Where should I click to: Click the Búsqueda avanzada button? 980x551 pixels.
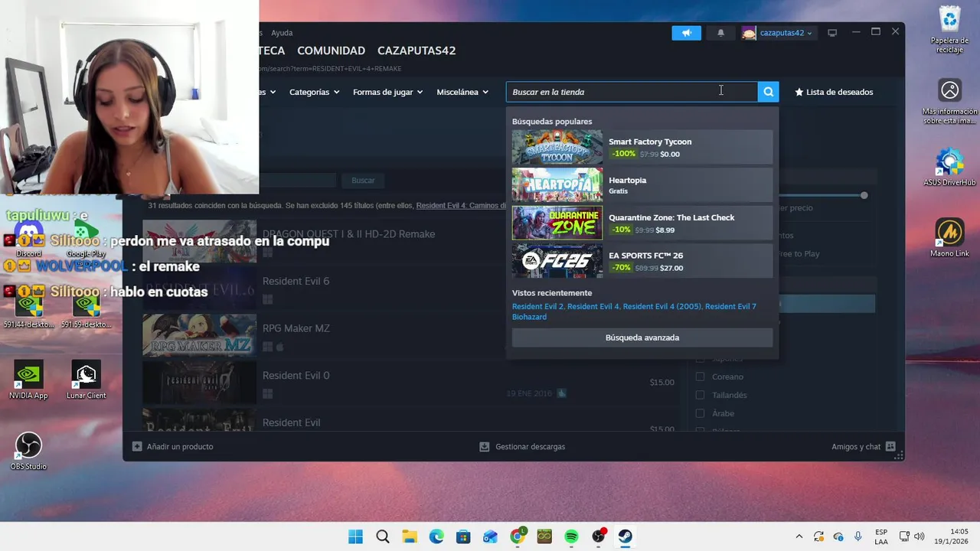point(642,337)
